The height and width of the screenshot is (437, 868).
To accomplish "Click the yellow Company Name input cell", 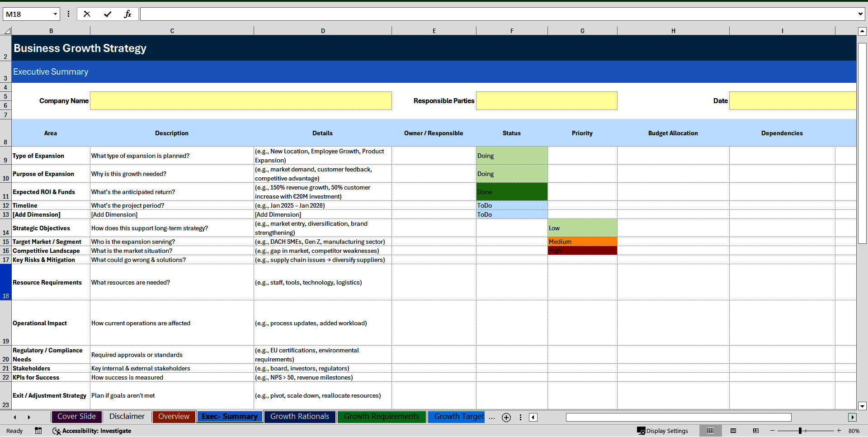I will 241,100.
